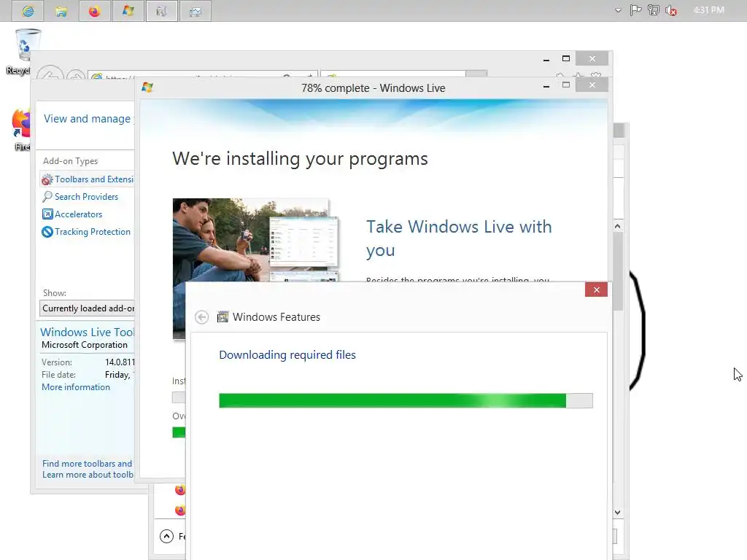Open the Action Center flag icon

coord(635,10)
